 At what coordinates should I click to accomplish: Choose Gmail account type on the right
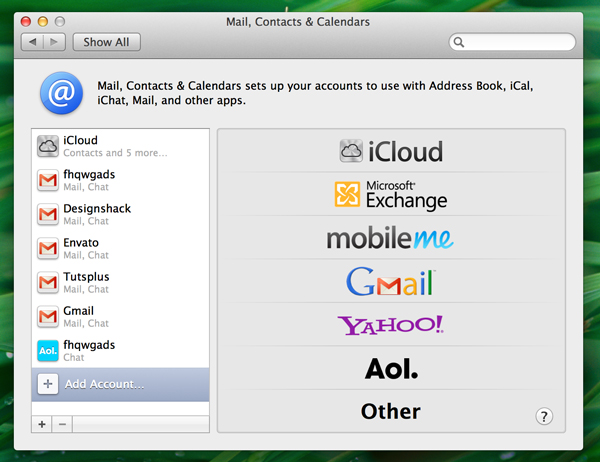coord(391,282)
